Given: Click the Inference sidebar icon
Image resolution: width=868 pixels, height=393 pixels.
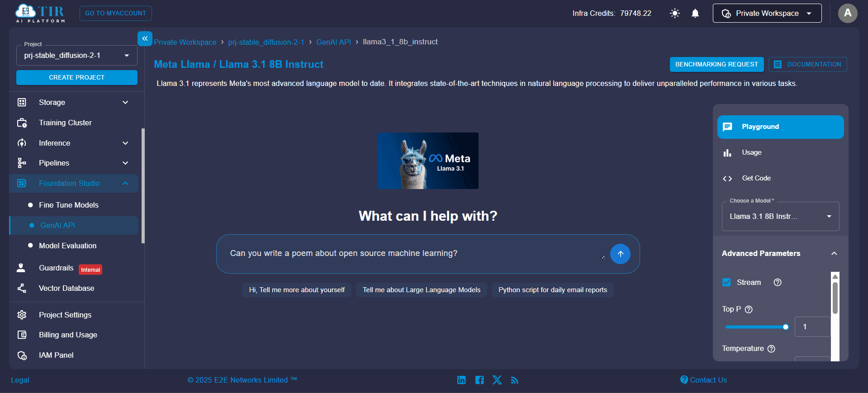Looking at the screenshot, I should [22, 143].
